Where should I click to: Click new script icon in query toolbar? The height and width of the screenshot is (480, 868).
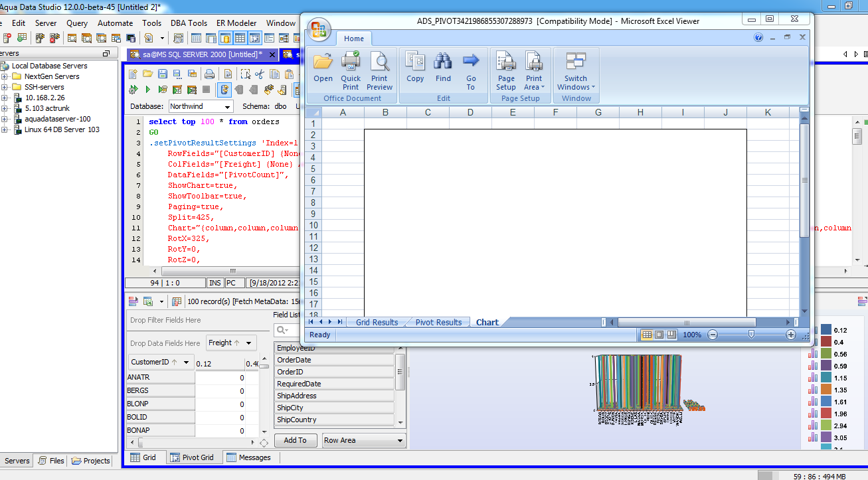132,74
